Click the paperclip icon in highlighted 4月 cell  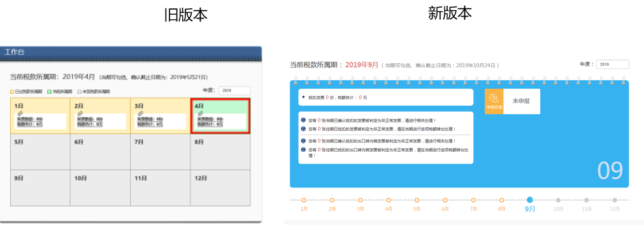coord(201,113)
